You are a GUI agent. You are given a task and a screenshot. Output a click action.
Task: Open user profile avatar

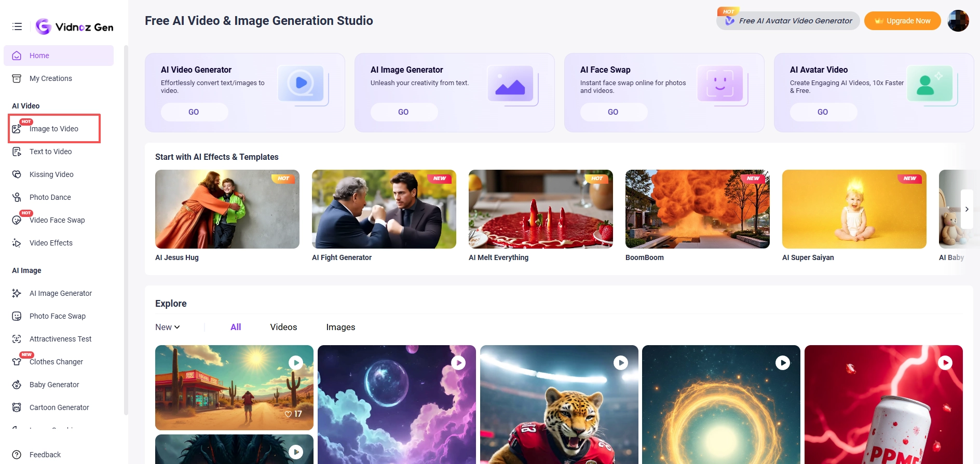tap(958, 21)
